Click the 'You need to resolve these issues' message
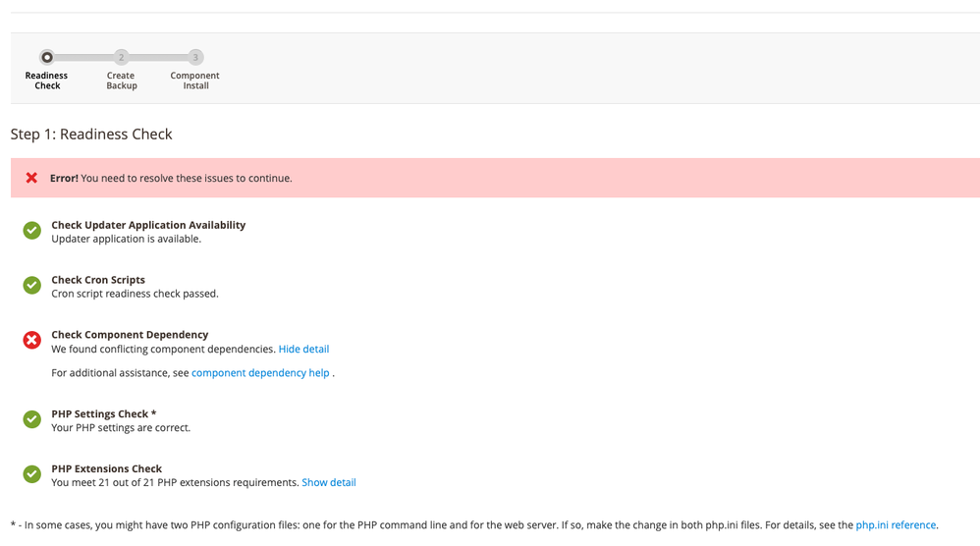Screen dimensions: 980x546 tap(187, 178)
